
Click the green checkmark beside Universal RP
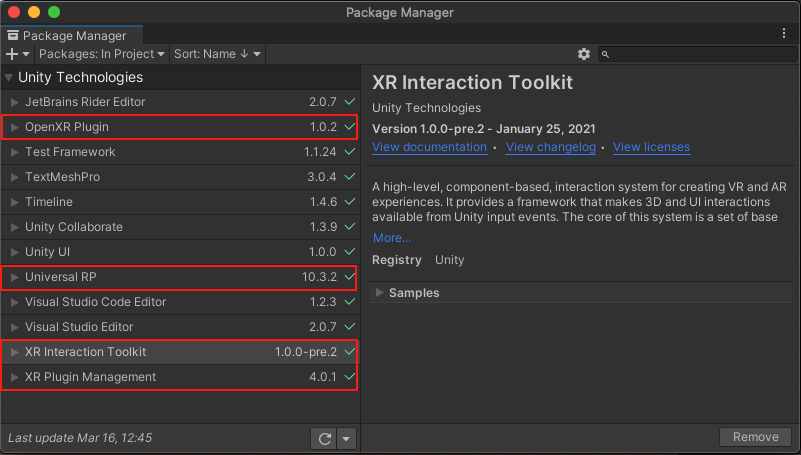pyautogui.click(x=349, y=277)
